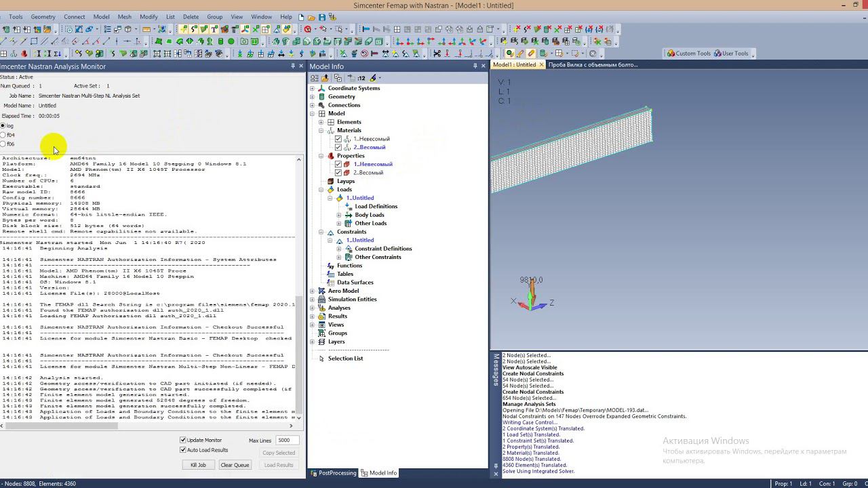The width and height of the screenshot is (868, 488).
Task: Click the pin icon on Model Info panel
Action: 475,66
